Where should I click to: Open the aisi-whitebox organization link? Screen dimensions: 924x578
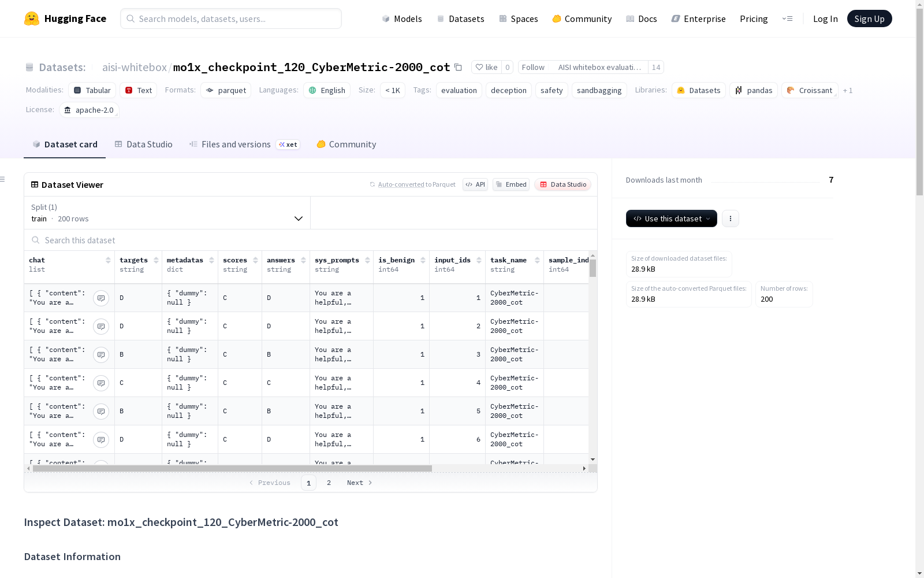click(x=135, y=67)
